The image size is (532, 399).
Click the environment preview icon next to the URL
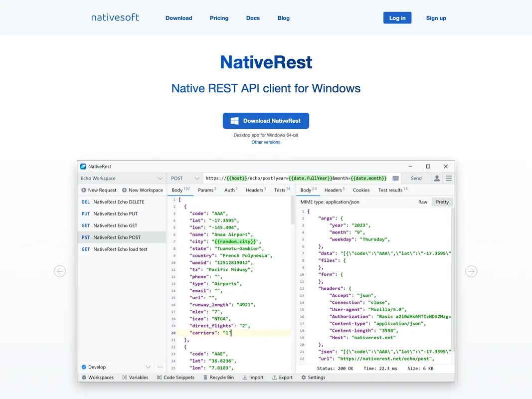[x=395, y=178]
